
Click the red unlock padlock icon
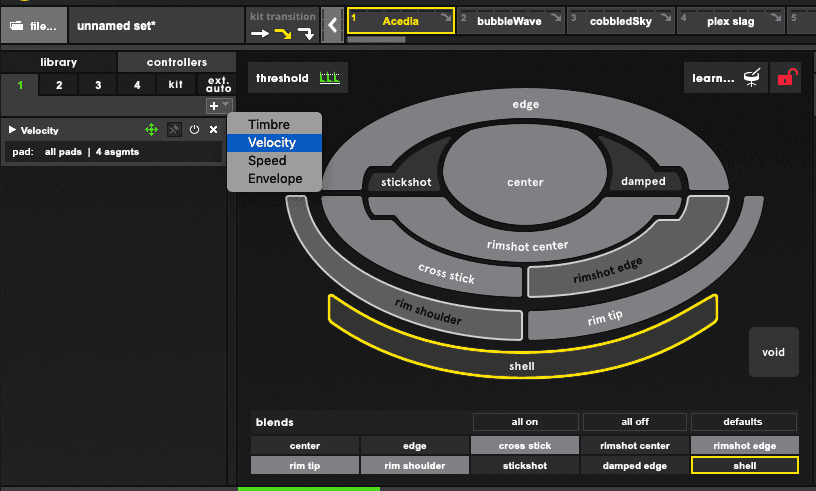tap(788, 78)
